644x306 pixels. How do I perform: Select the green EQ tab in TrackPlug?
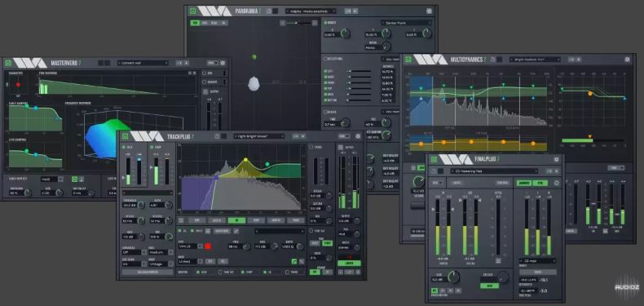tap(236, 220)
